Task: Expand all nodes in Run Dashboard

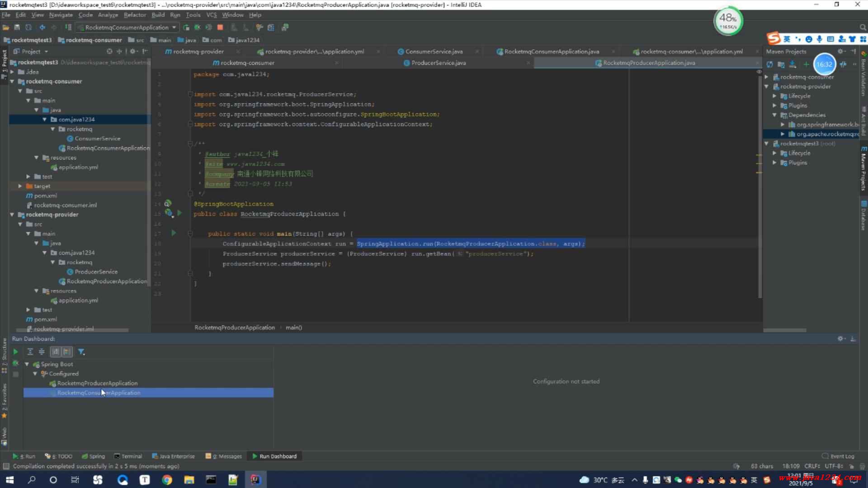Action: point(30,352)
